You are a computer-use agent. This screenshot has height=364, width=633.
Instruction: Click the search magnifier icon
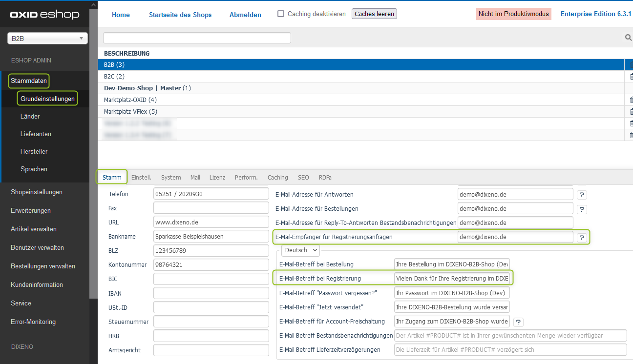pos(629,38)
